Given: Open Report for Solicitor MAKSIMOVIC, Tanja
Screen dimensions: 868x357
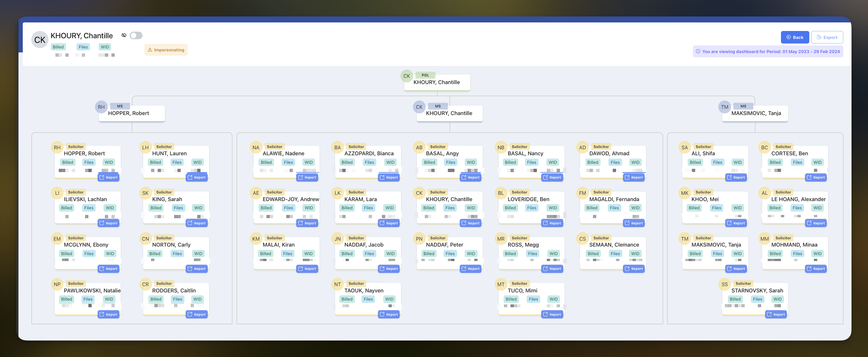Looking at the screenshot, I should click(736, 269).
